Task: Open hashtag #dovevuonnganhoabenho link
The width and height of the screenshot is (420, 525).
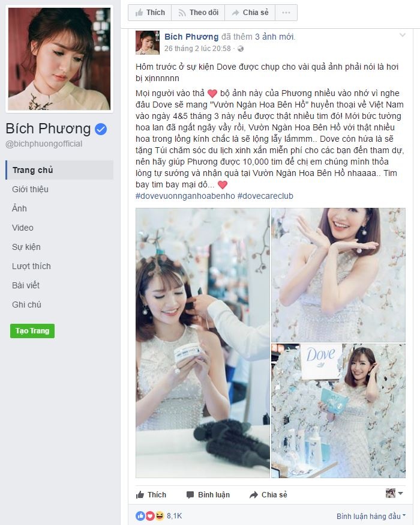Action: coord(185,196)
